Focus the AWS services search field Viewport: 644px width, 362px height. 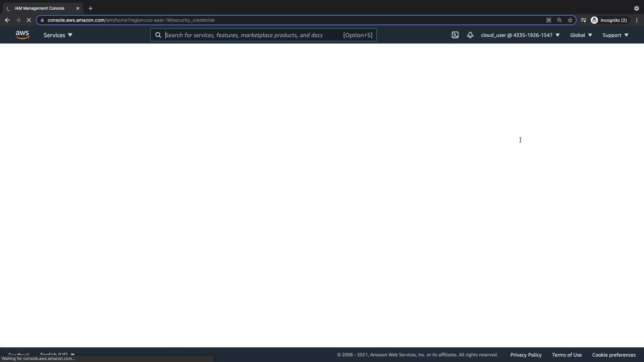pos(252,35)
